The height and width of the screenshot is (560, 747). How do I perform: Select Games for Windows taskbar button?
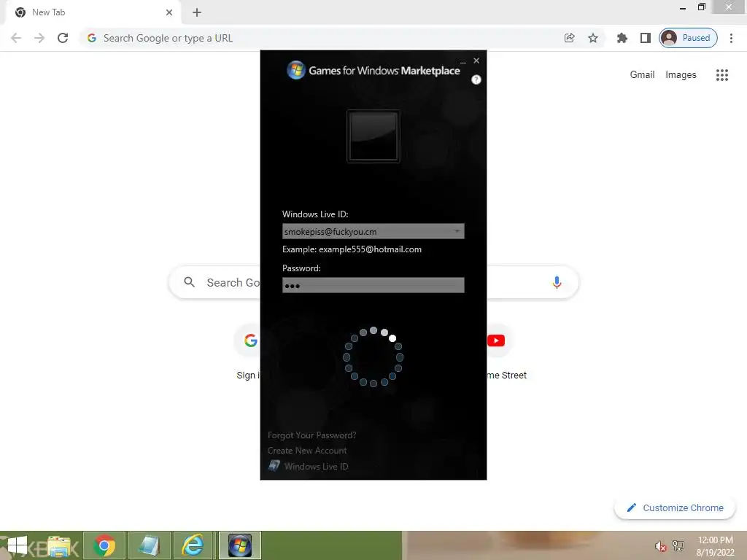tap(240, 545)
